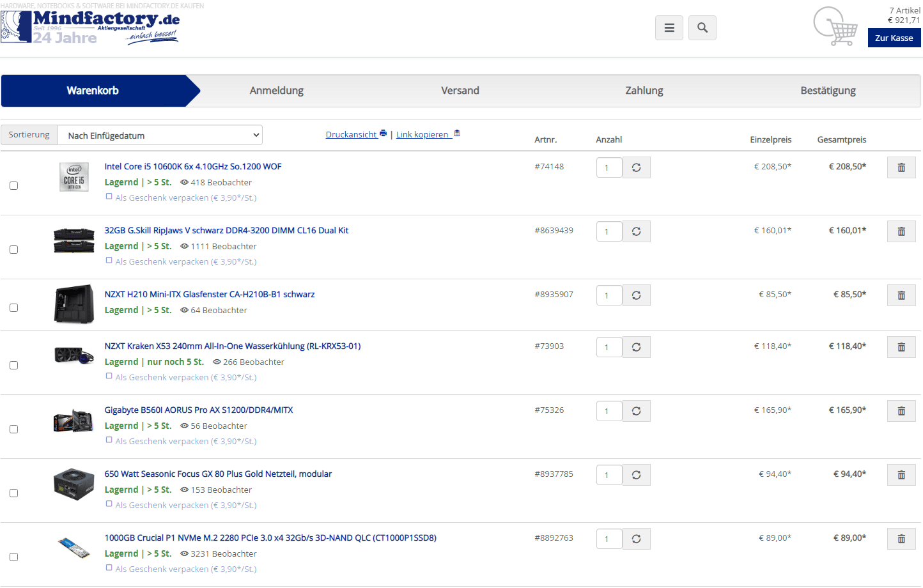The height and width of the screenshot is (588, 923).
Task: Enable gift wrapping for Intel Core i5
Action: click(109, 197)
